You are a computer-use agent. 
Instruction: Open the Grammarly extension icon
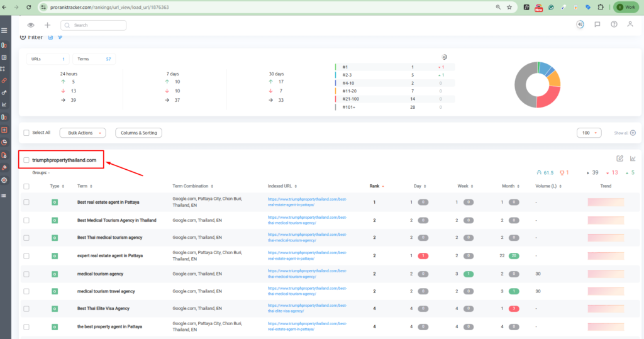click(x=551, y=7)
